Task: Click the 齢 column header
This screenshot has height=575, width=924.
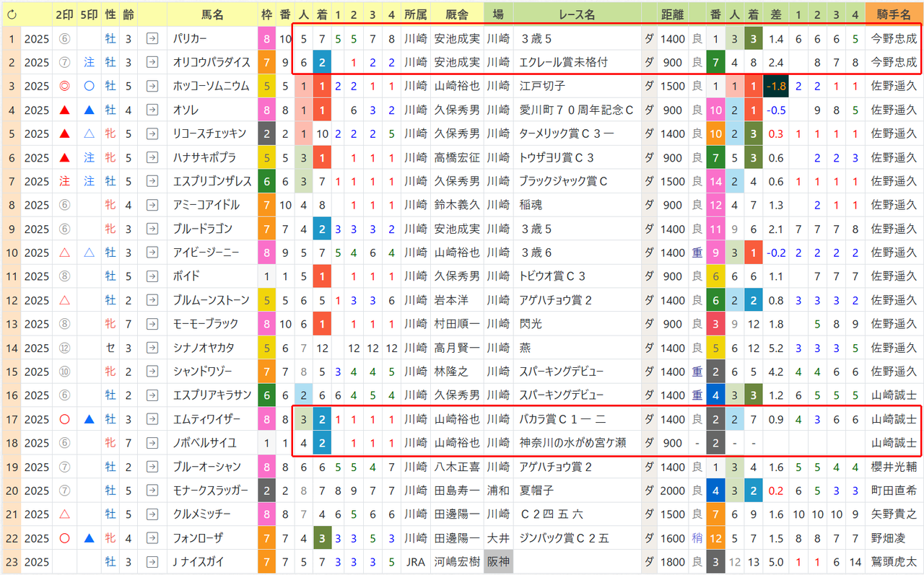Action: coord(128,14)
